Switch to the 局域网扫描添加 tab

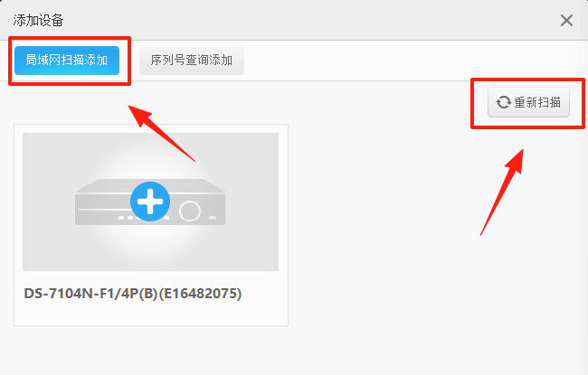tap(67, 61)
